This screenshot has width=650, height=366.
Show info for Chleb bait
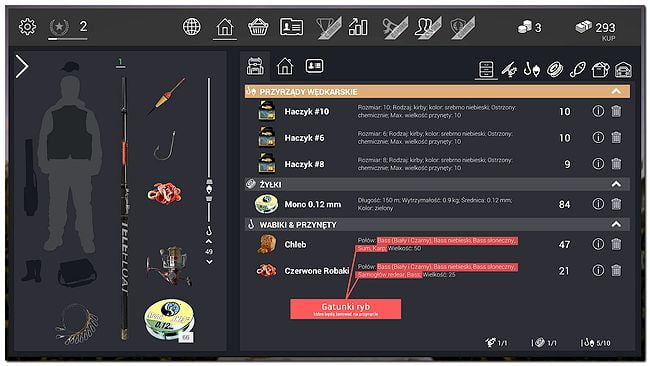(x=598, y=244)
